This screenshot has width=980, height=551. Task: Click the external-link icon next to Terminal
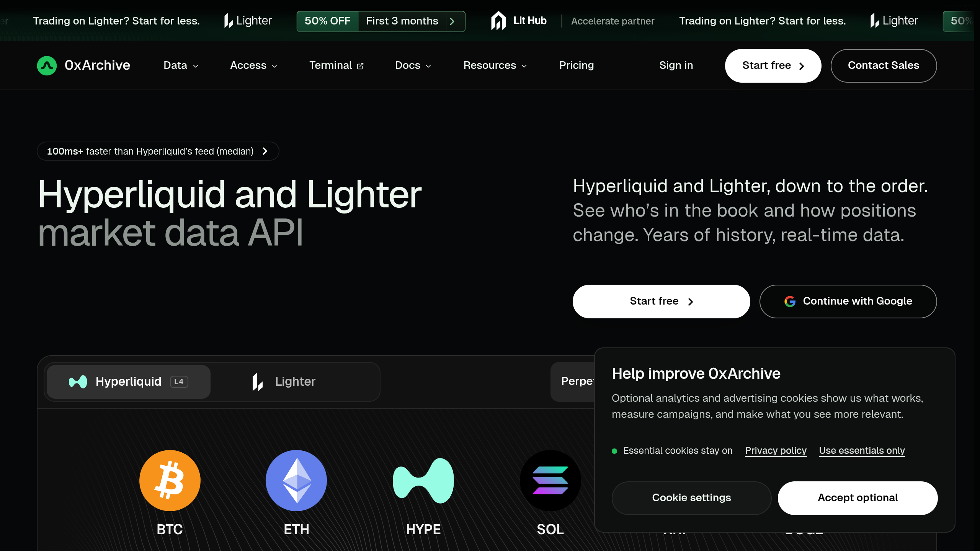(360, 66)
